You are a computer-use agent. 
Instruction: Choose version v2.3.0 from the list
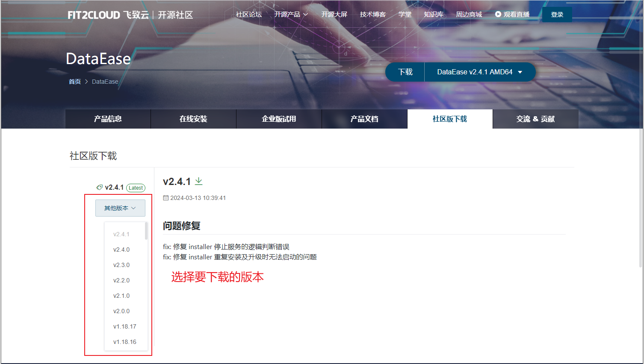[x=121, y=265]
